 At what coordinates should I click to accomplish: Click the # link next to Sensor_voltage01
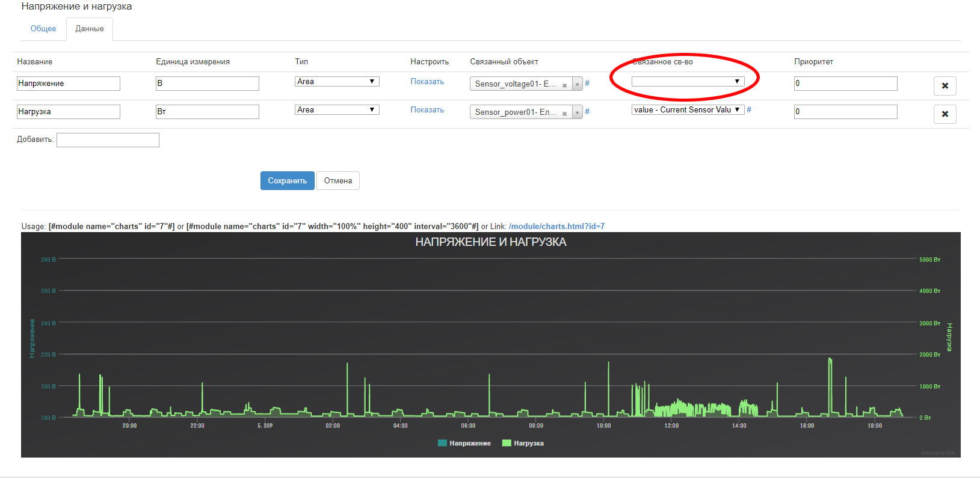[x=587, y=84]
